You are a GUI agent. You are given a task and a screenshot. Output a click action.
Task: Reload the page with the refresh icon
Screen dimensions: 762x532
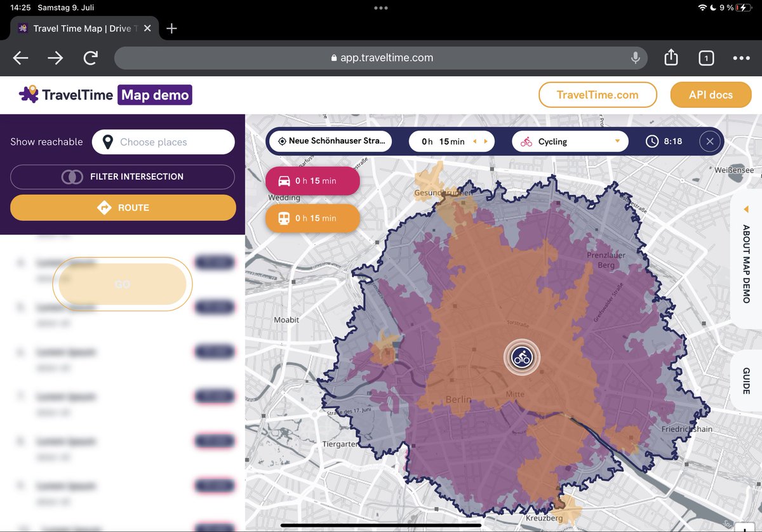coord(91,58)
